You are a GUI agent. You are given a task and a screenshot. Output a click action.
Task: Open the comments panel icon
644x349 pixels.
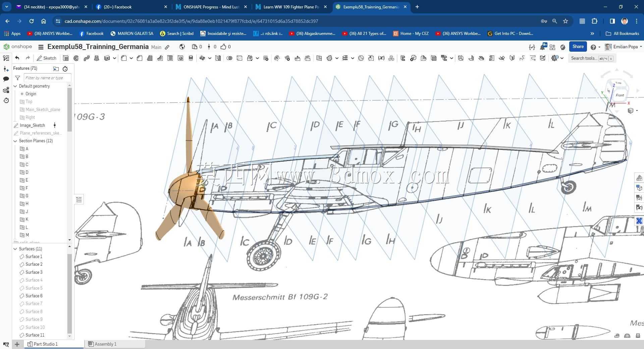coord(6,79)
